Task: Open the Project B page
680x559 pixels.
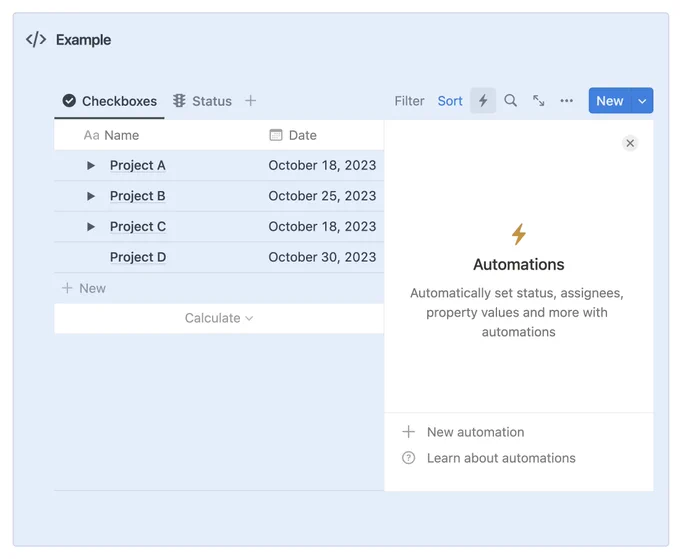Action: pyautogui.click(x=137, y=196)
